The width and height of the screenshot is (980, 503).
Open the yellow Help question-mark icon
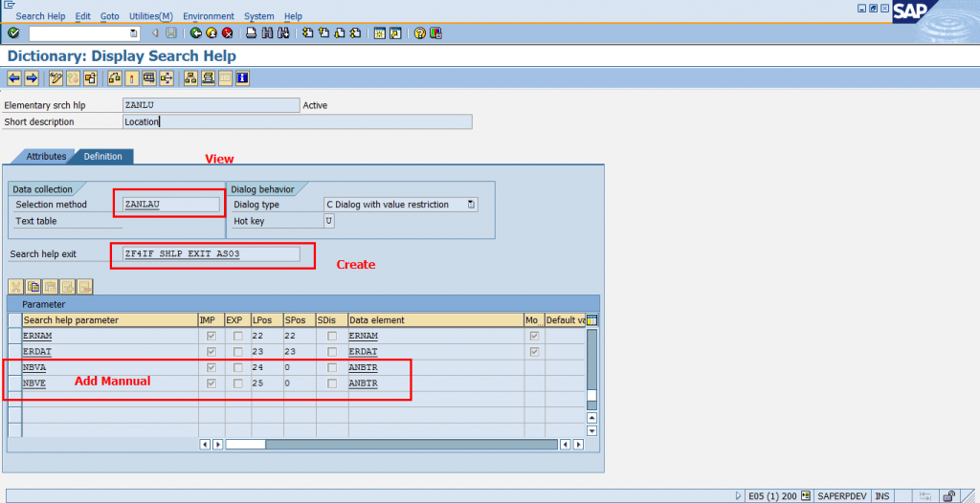[420, 33]
